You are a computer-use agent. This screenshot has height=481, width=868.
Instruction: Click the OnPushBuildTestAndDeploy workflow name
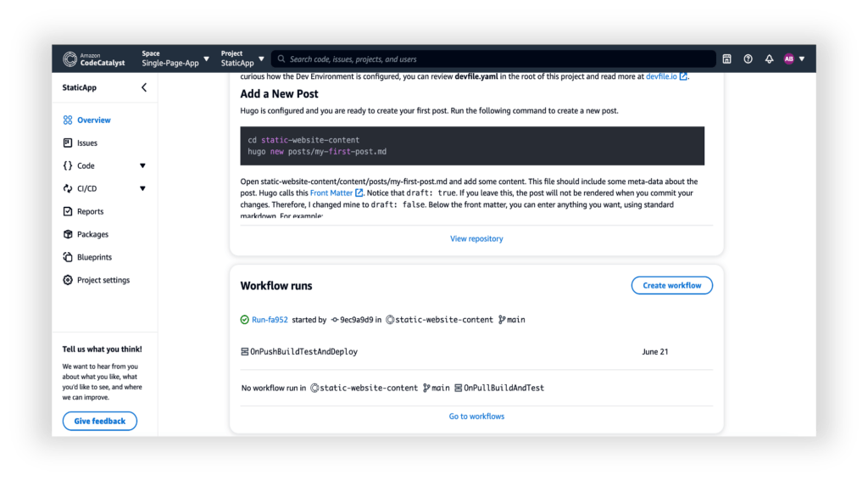304,352
